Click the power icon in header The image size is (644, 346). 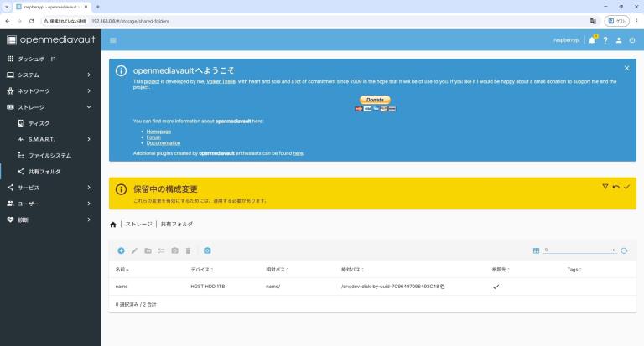click(632, 40)
